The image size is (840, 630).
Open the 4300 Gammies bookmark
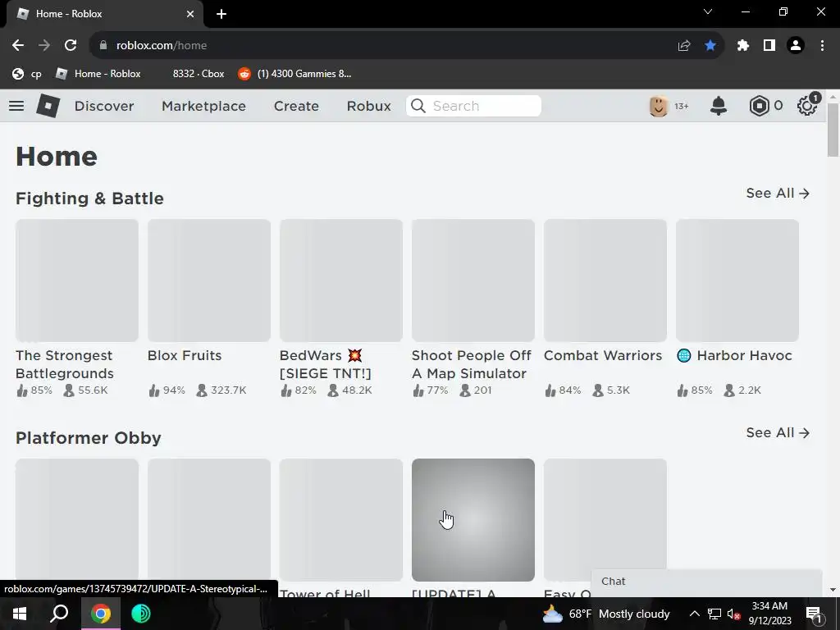coord(294,74)
